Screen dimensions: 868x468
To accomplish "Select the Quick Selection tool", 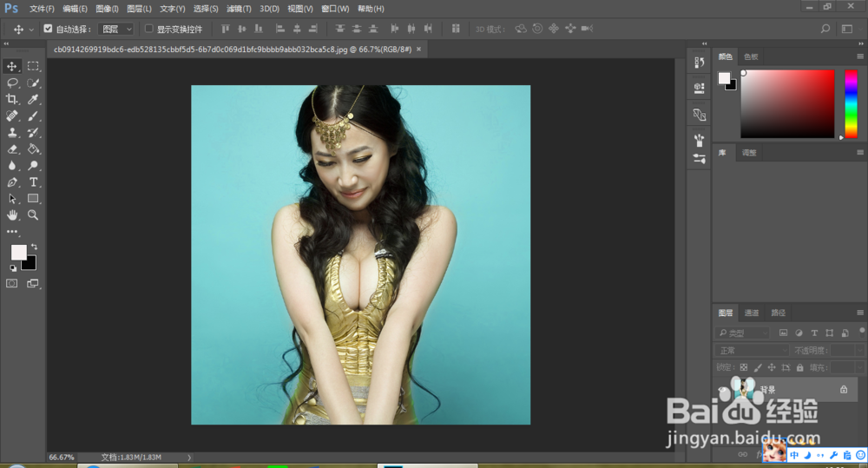I will coord(33,83).
